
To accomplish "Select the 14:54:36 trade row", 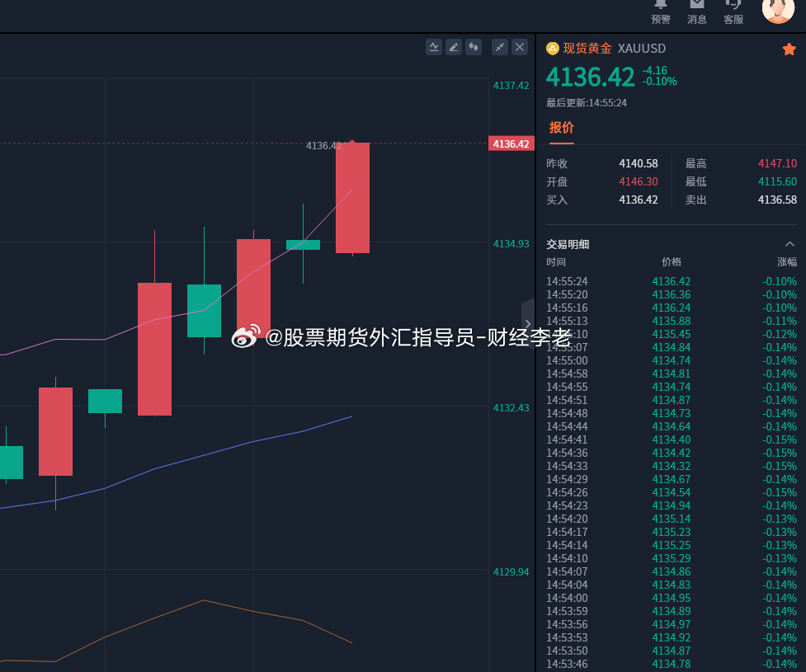I will [672, 453].
